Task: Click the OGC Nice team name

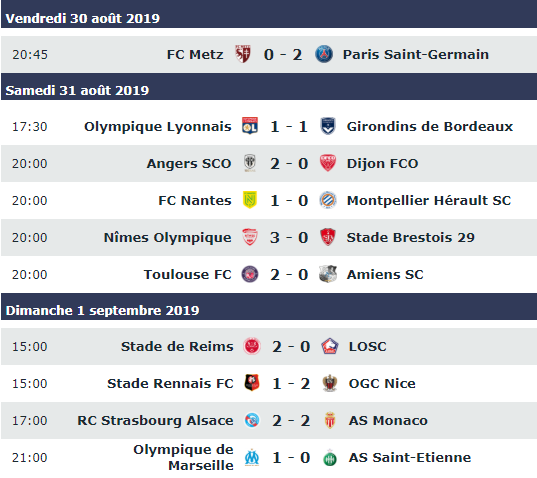Action: [382, 383]
